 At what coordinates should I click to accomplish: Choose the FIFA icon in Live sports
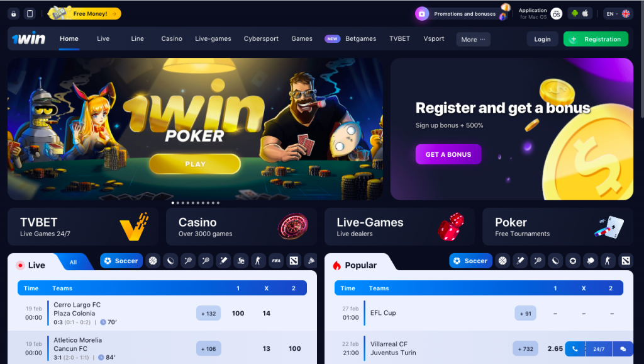pos(276,261)
